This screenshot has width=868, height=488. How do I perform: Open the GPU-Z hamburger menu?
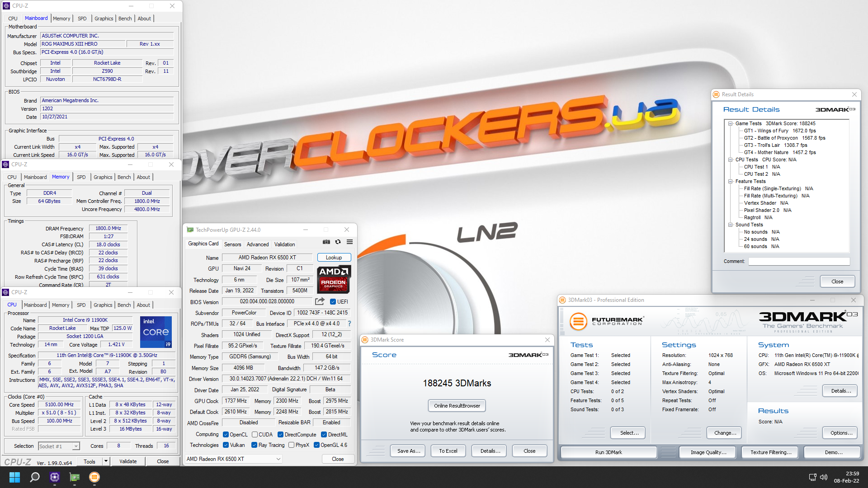[x=349, y=242]
